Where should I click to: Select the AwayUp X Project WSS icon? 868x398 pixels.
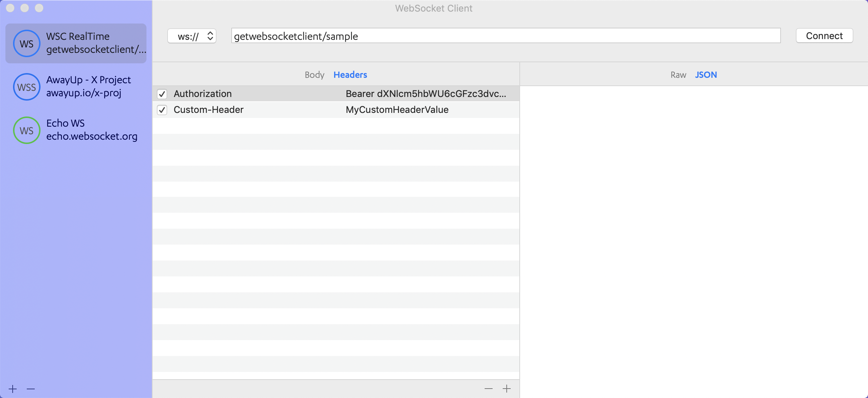26,87
